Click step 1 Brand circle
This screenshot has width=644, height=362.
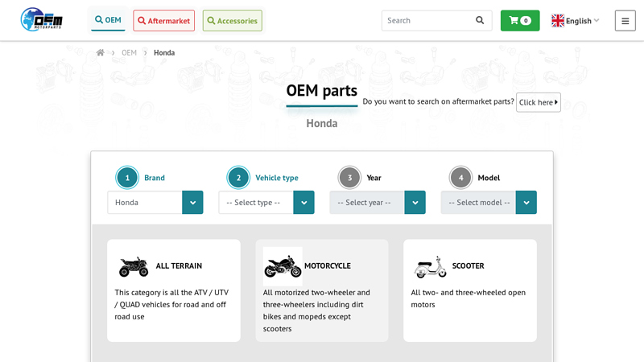pyautogui.click(x=127, y=178)
